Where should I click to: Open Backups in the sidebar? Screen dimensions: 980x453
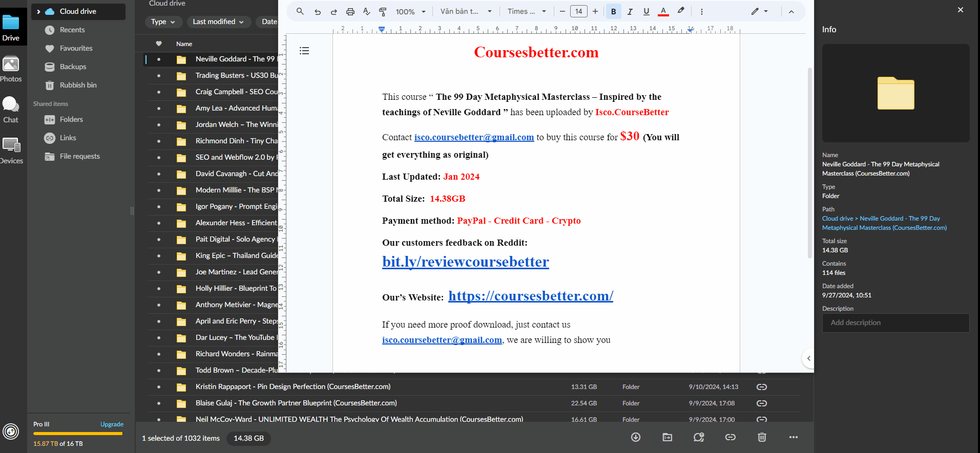pos(73,67)
